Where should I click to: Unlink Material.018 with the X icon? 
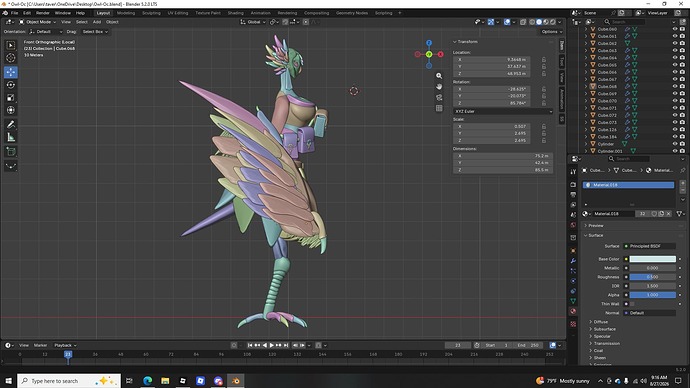[x=668, y=214]
